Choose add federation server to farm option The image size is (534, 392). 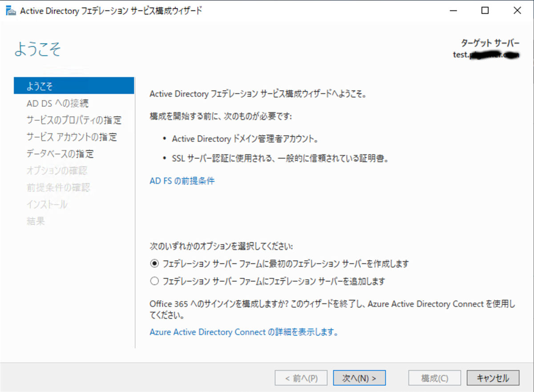click(154, 281)
